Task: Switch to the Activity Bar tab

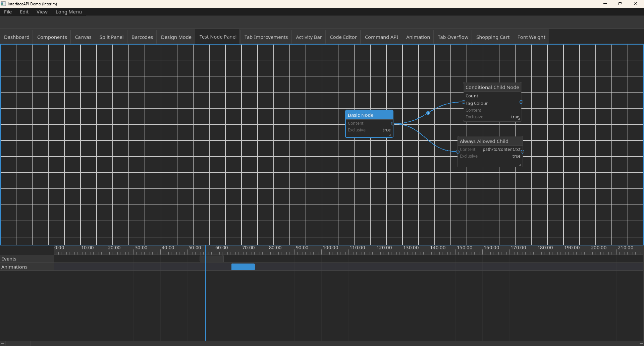Action: click(309, 37)
